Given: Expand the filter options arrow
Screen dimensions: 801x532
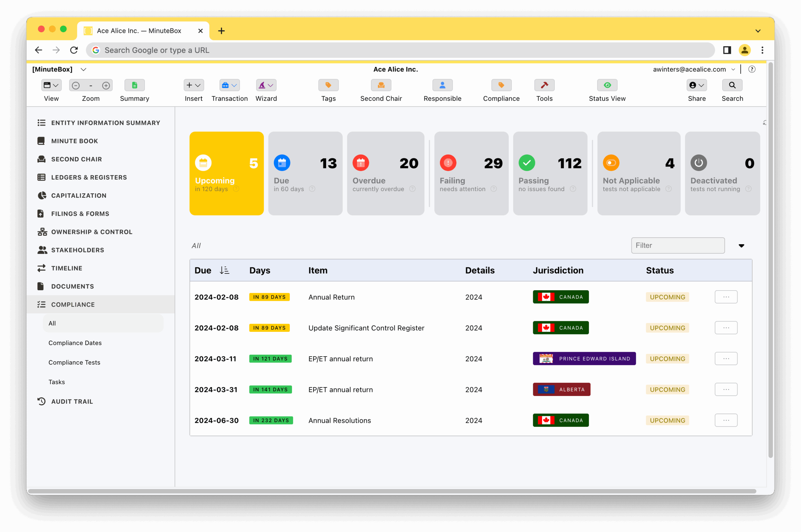Looking at the screenshot, I should [x=741, y=246].
